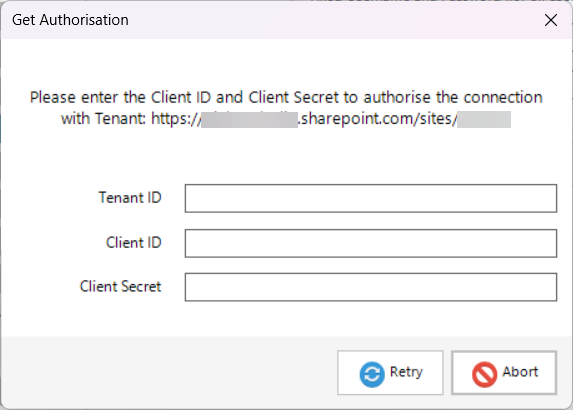The image size is (573, 410).
Task: Click the Client ID label
Action: click(134, 243)
